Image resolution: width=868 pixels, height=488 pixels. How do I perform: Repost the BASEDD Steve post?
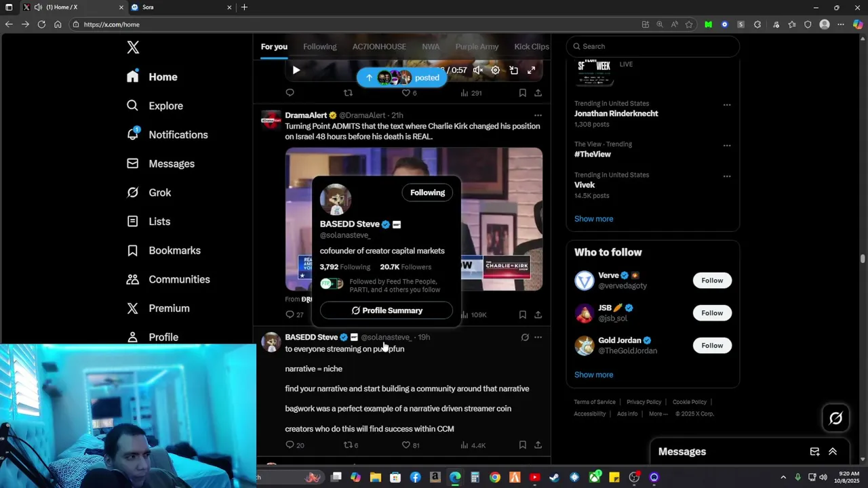[351, 445]
